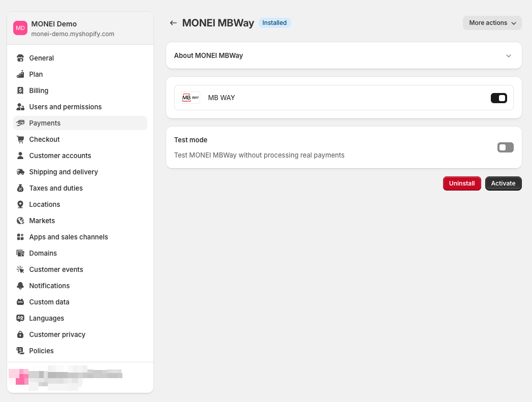Click the Customer accounts person icon
The image size is (532, 402).
tap(20, 156)
